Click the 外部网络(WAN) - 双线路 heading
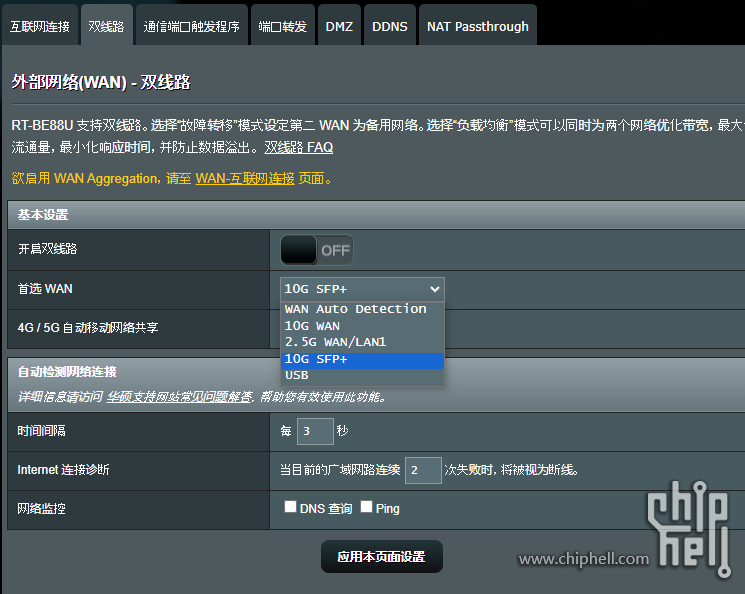 pyautogui.click(x=101, y=82)
